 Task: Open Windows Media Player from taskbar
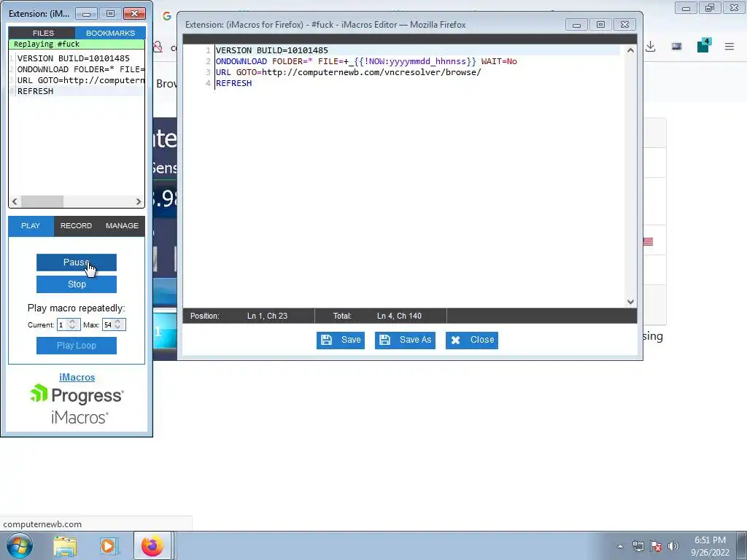click(x=108, y=546)
